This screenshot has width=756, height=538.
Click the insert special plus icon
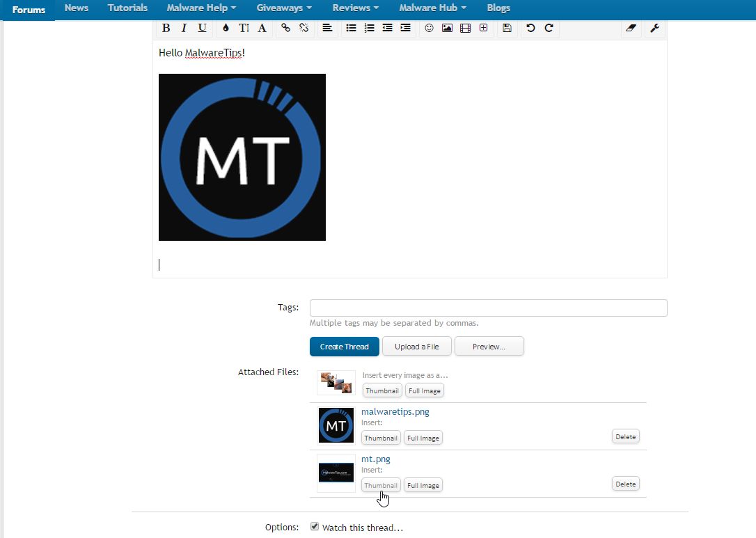(x=484, y=28)
